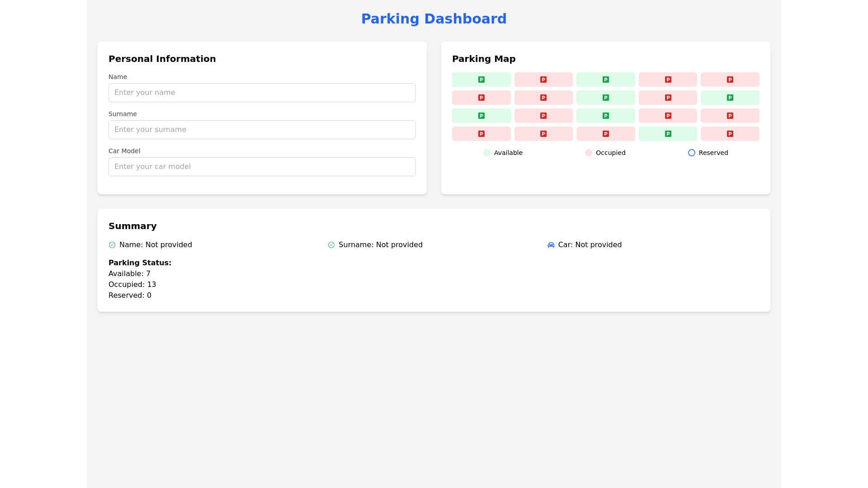Click checkmark icon beside Name summary
868x488 pixels.
tap(112, 245)
